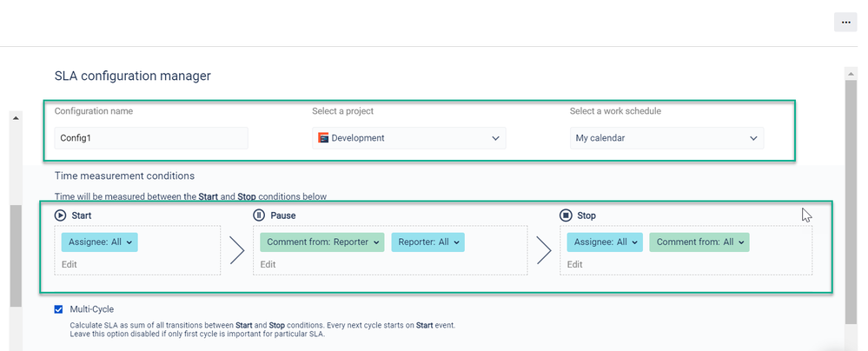Click the SLA configuration manager heading
This screenshot has height=351, width=868.
point(132,76)
